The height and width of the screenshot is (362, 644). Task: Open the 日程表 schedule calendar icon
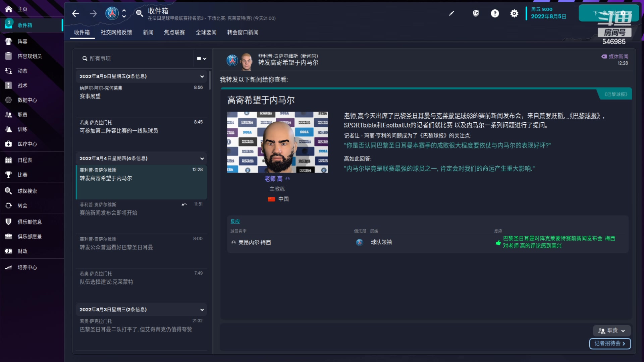[x=8, y=160]
